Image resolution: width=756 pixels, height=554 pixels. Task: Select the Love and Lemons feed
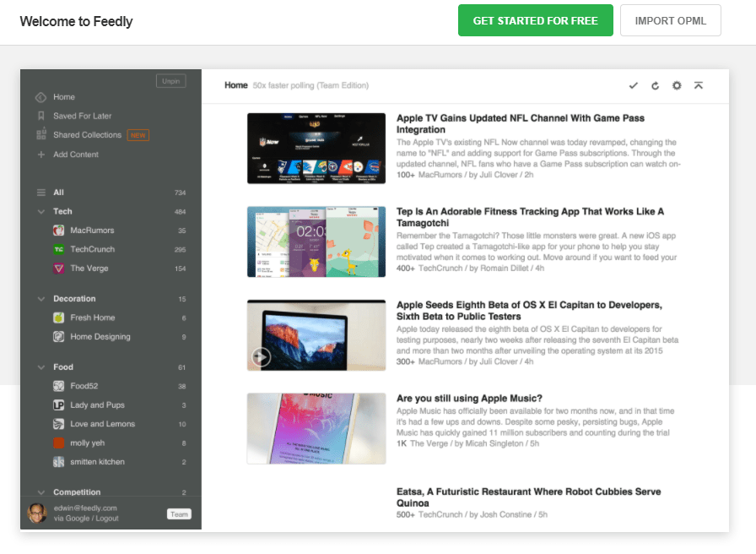tap(103, 424)
